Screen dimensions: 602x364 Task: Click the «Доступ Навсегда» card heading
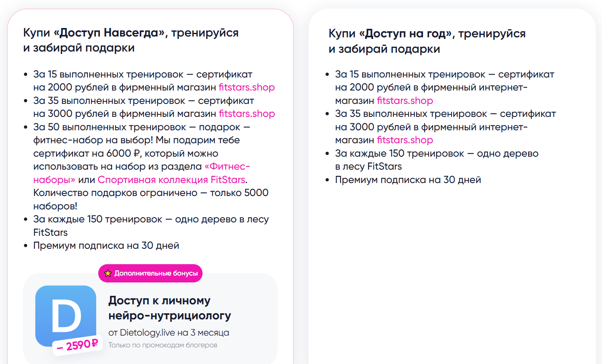[131, 40]
